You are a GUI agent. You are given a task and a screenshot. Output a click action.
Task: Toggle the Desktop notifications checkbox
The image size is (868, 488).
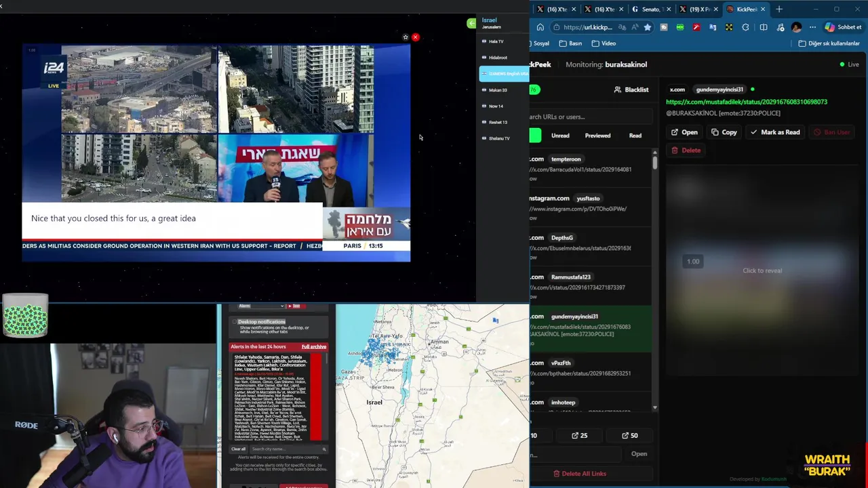click(235, 322)
